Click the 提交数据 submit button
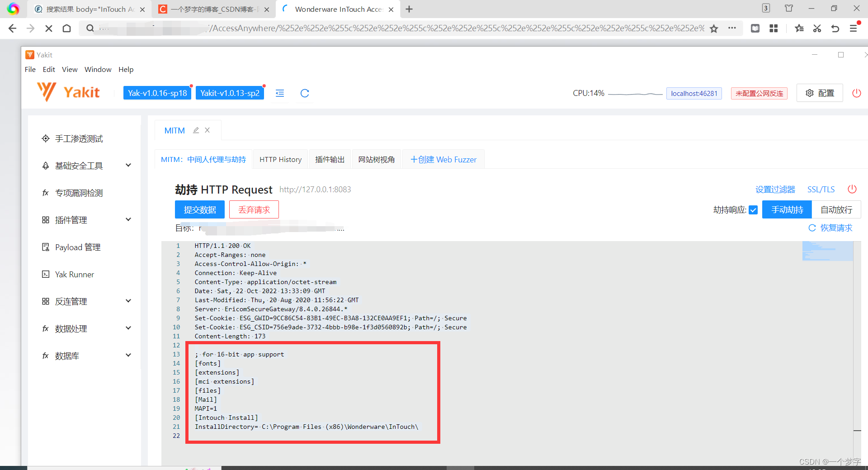The width and height of the screenshot is (868, 470). pyautogui.click(x=200, y=210)
